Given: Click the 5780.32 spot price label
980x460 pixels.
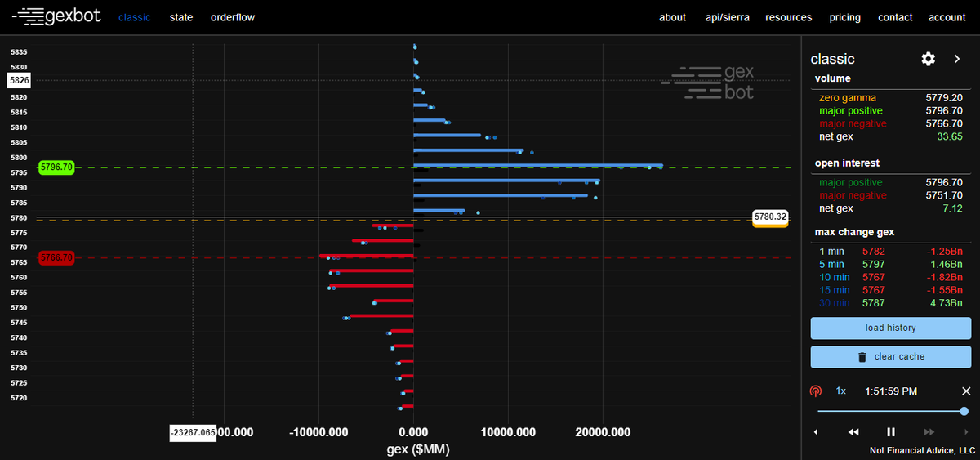Looking at the screenshot, I should click(770, 217).
